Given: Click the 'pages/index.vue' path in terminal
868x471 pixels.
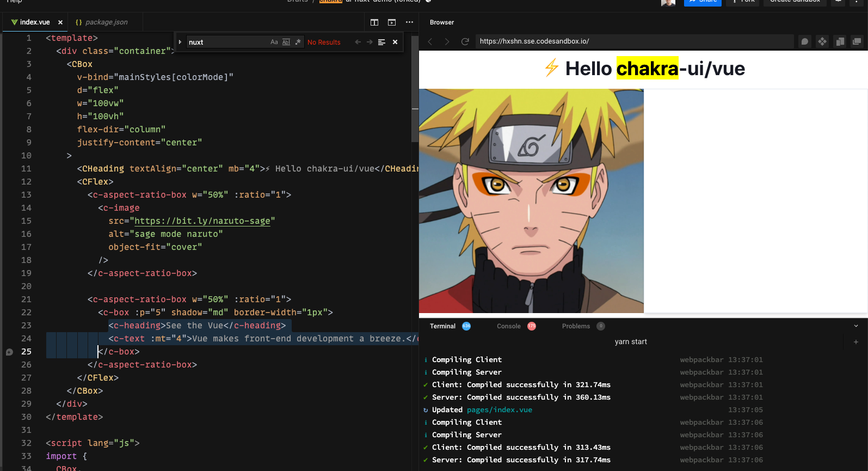Looking at the screenshot, I should (x=500, y=410).
